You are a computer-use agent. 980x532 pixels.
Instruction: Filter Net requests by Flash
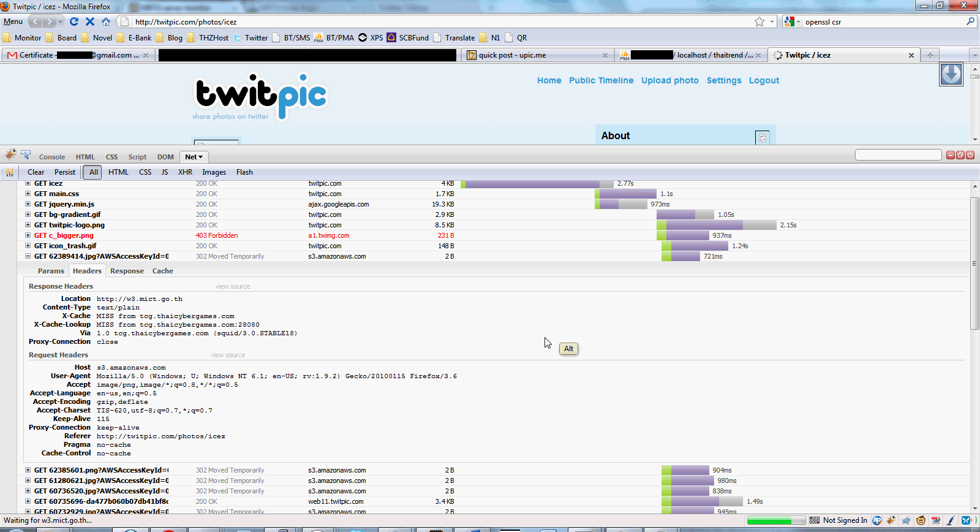point(244,172)
